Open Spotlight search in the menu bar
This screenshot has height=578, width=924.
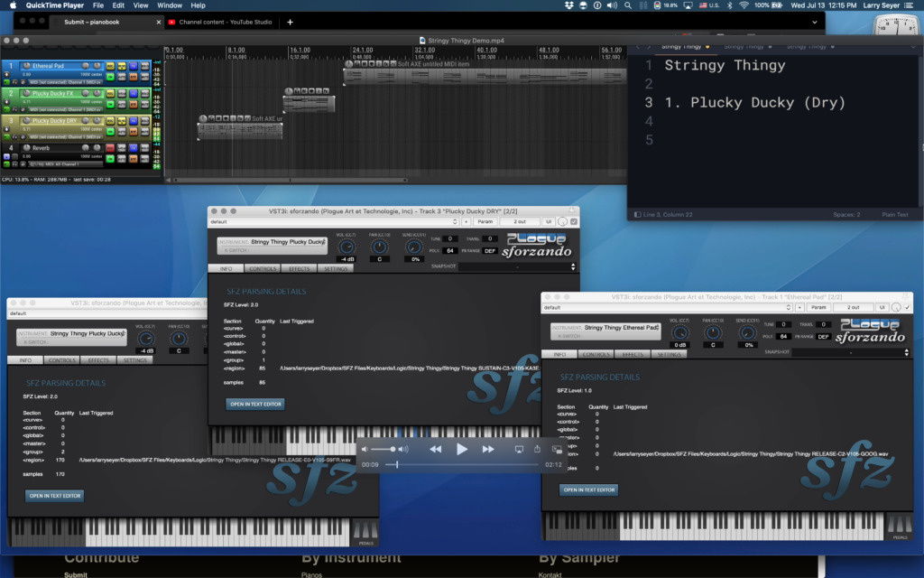[x=628, y=5]
